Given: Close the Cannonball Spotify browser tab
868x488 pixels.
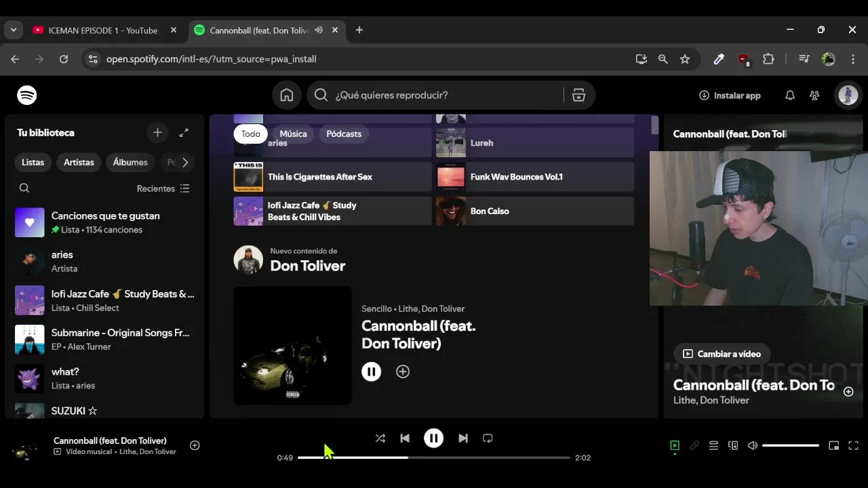Looking at the screenshot, I should (x=335, y=30).
